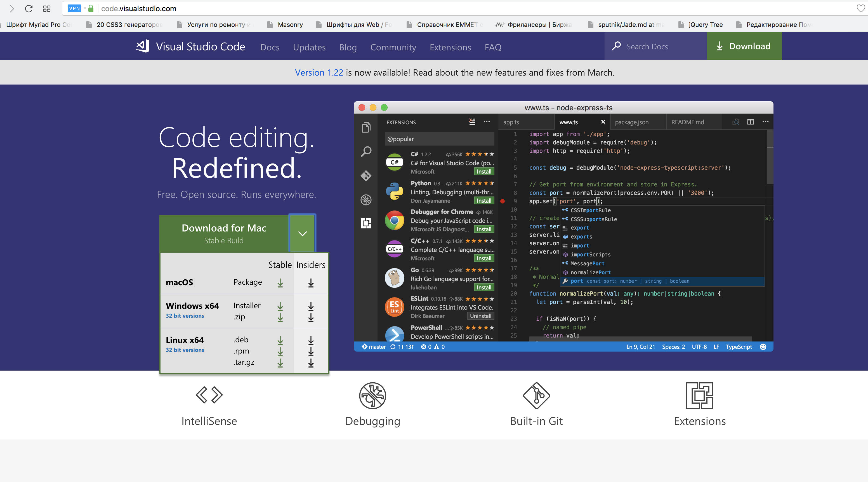The image size is (868, 482).
Task: Download Linux Insiders .deb arrow
Action: click(x=311, y=340)
